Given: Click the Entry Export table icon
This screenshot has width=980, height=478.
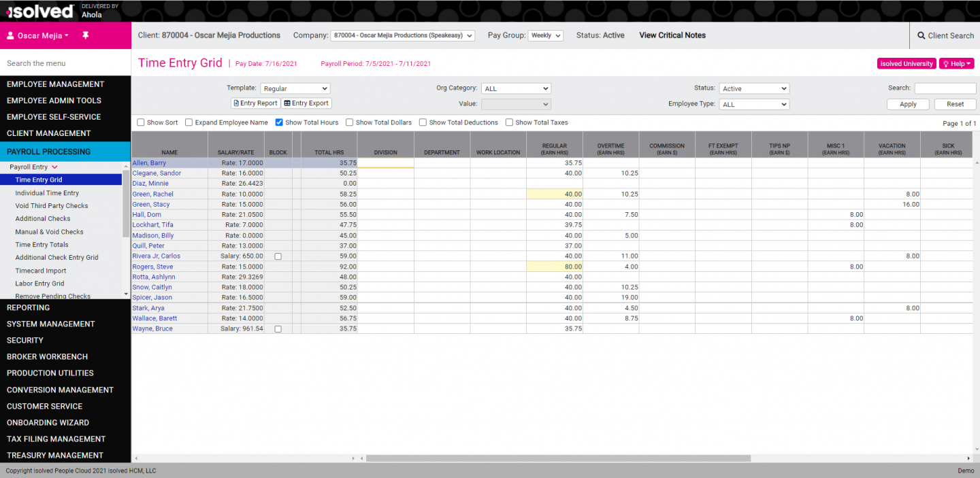Looking at the screenshot, I should pyautogui.click(x=287, y=103).
